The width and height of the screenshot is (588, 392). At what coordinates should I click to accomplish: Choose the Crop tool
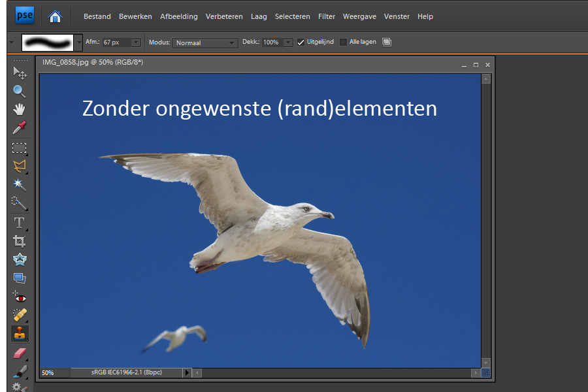(x=20, y=241)
